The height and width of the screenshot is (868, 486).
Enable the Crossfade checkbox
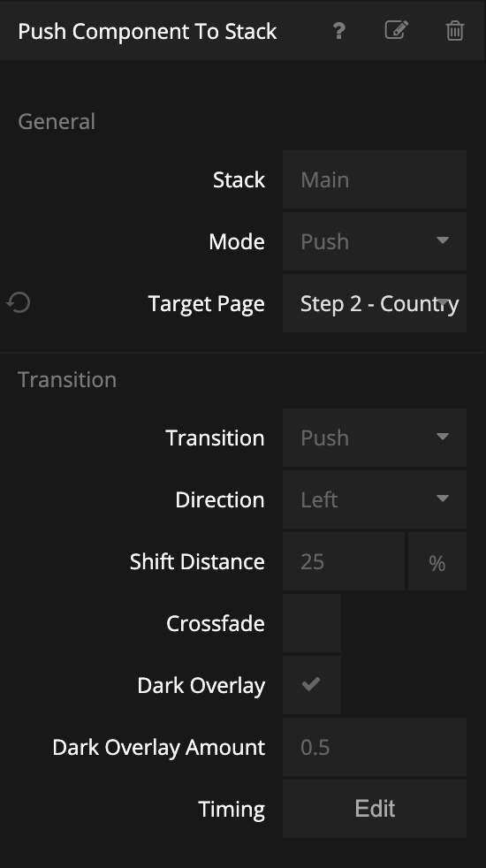312,623
